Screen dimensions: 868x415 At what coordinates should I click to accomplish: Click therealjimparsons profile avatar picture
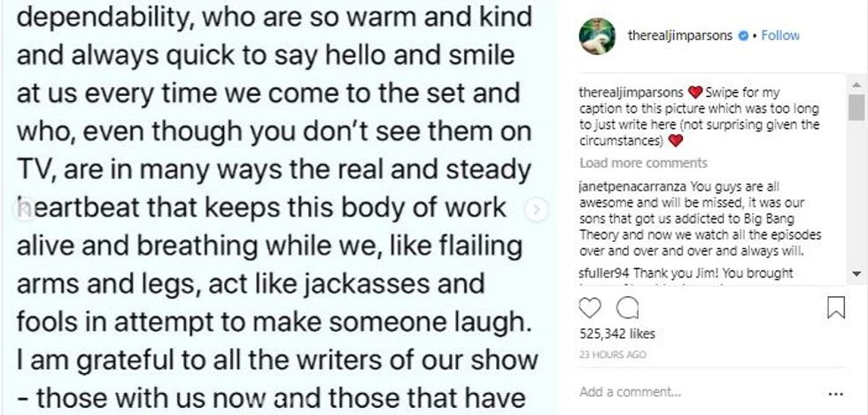click(x=598, y=35)
